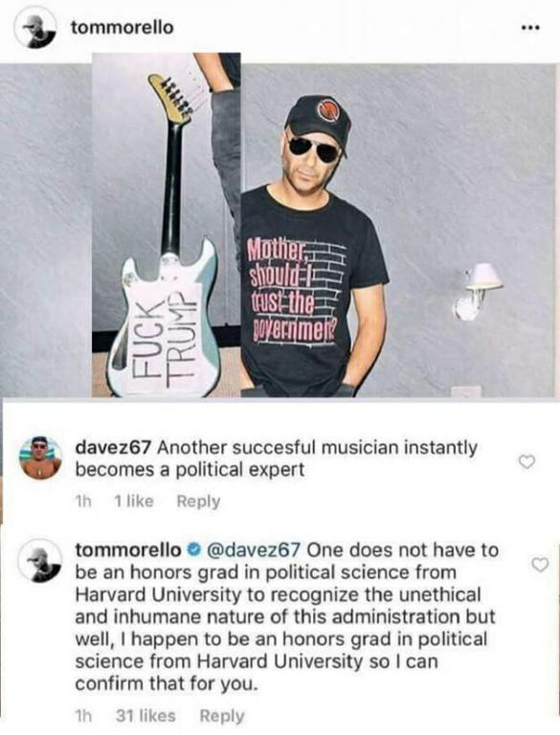Open the guitar photo on the left of the post
Viewport: 560px width, 735px height.
166,225
